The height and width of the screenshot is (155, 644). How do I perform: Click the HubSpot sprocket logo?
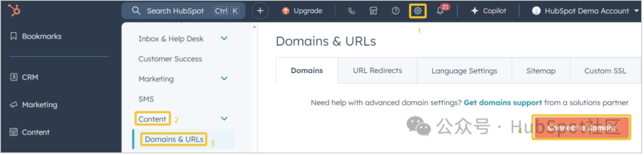click(x=14, y=10)
